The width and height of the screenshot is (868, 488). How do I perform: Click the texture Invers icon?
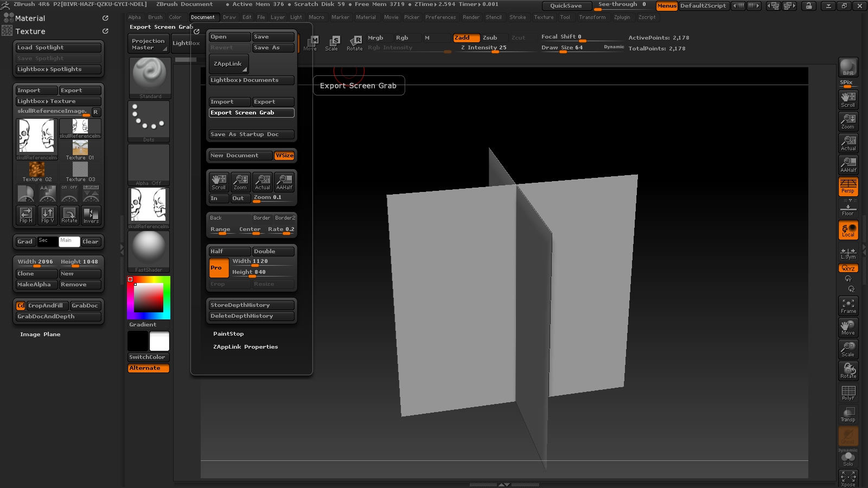pos(91,215)
